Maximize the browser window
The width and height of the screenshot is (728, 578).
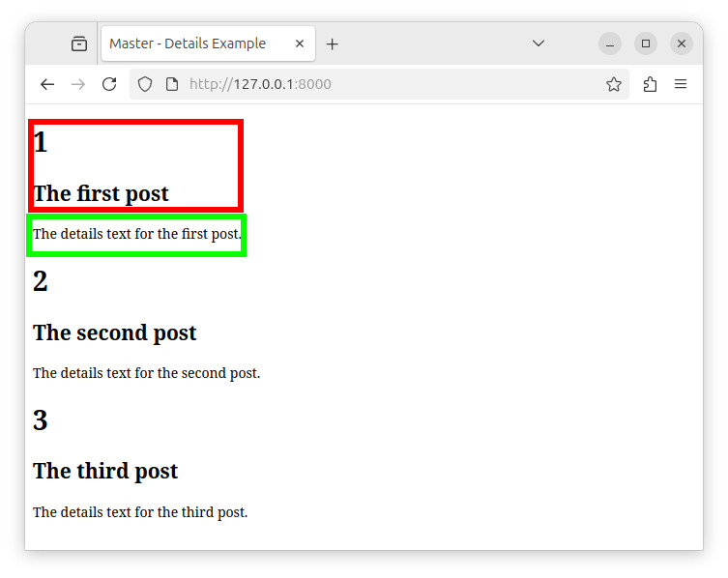tap(646, 43)
